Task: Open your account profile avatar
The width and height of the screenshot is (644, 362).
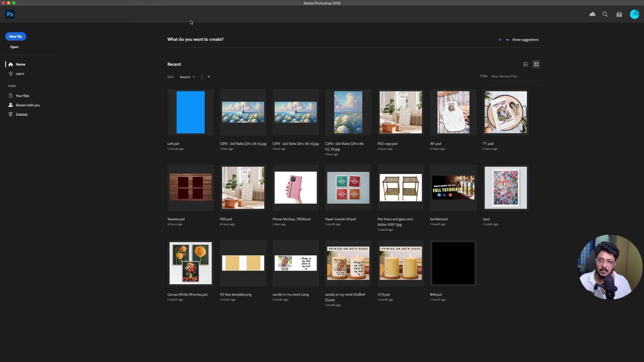Action: pos(635,14)
